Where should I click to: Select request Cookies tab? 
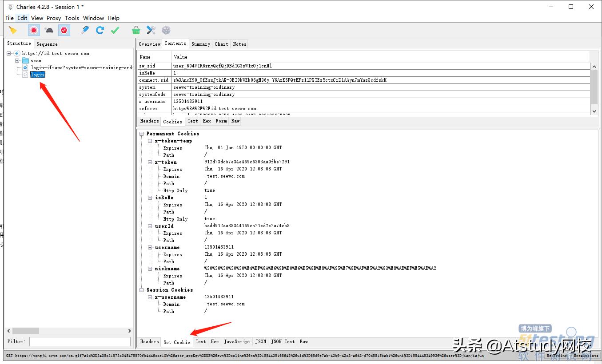tap(172, 121)
